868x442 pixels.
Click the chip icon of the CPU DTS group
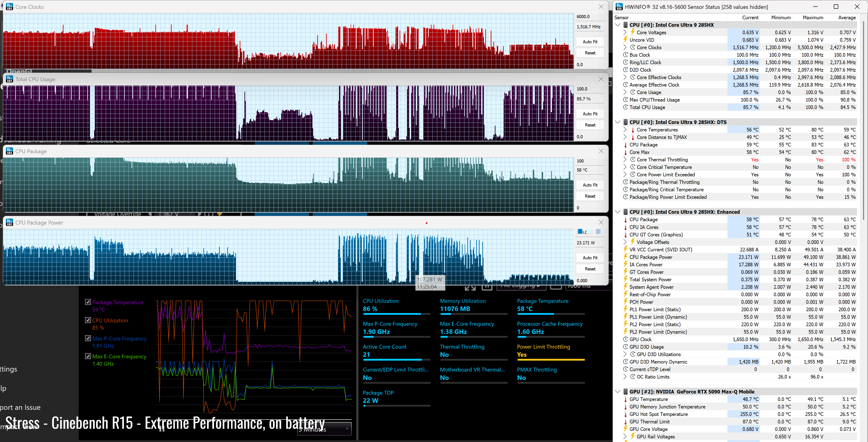point(625,122)
